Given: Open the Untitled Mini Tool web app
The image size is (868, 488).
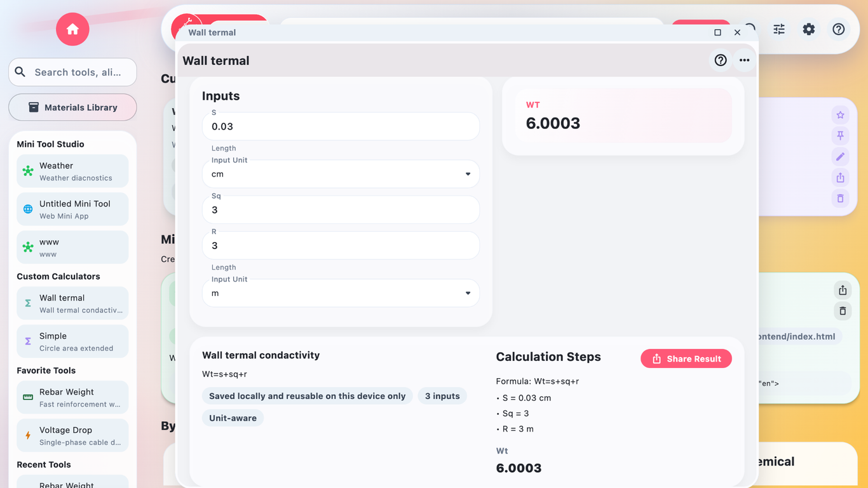Looking at the screenshot, I should pyautogui.click(x=72, y=208).
